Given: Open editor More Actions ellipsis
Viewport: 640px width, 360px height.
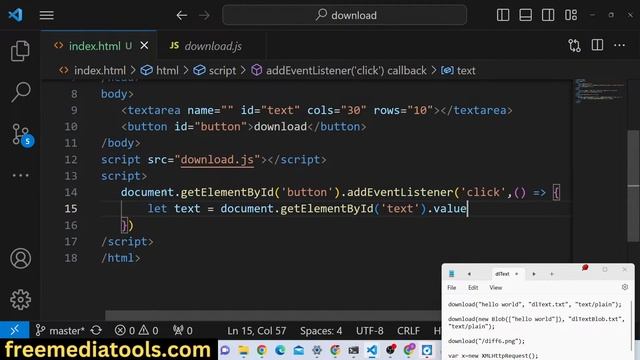Looking at the screenshot, I should 620,45.
